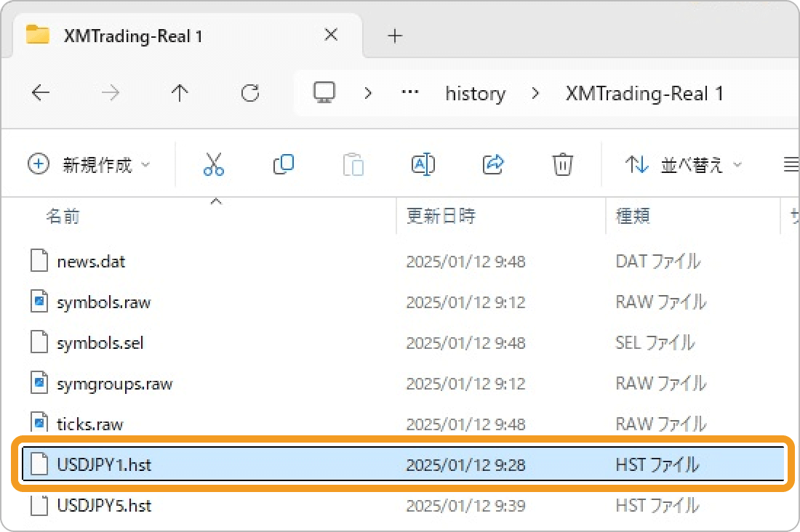Refresh the folder view

click(x=250, y=93)
